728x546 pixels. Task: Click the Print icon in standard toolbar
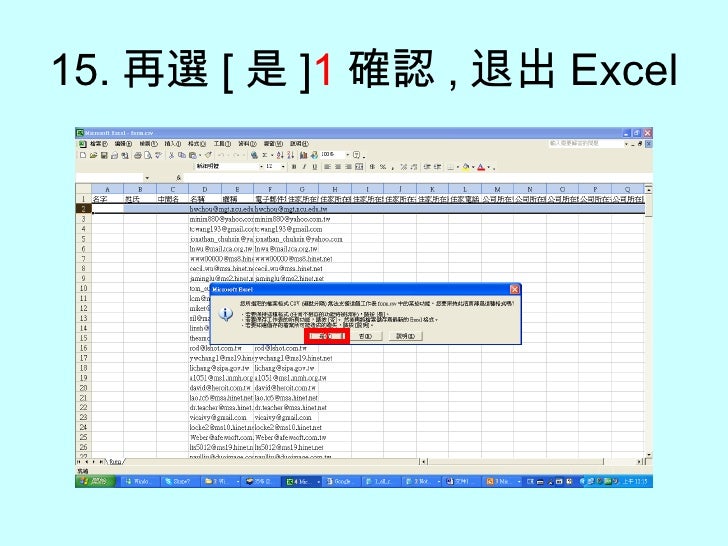[x=138, y=155]
